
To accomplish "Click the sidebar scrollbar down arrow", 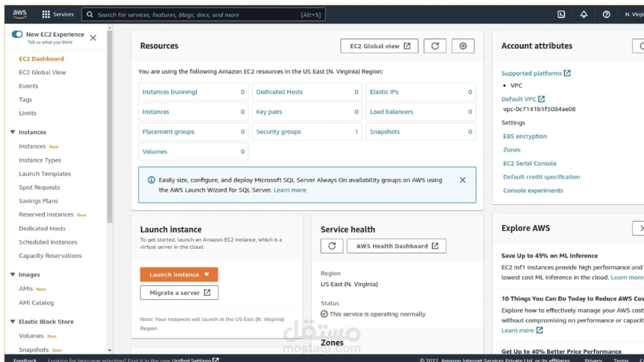I will [x=110, y=350].
